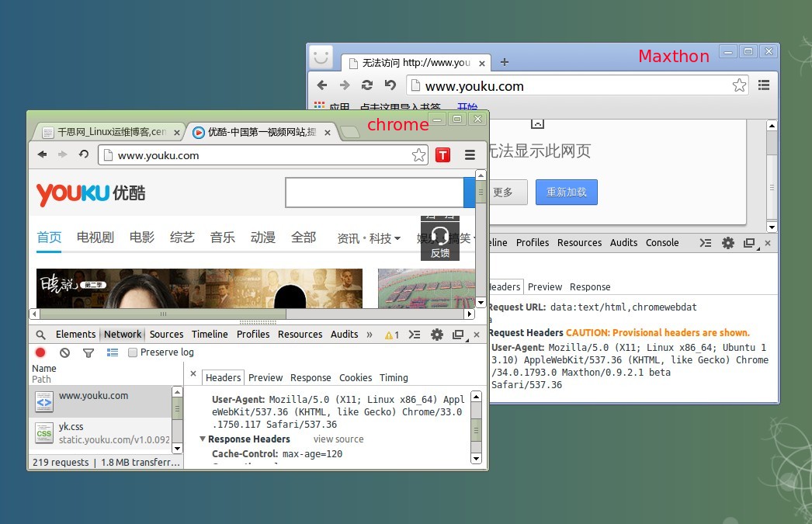Click red record network log button

[40, 352]
